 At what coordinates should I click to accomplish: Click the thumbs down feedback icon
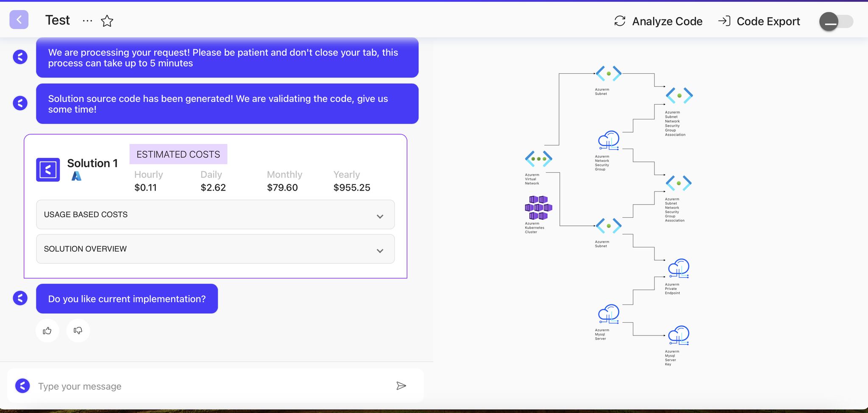point(78,330)
